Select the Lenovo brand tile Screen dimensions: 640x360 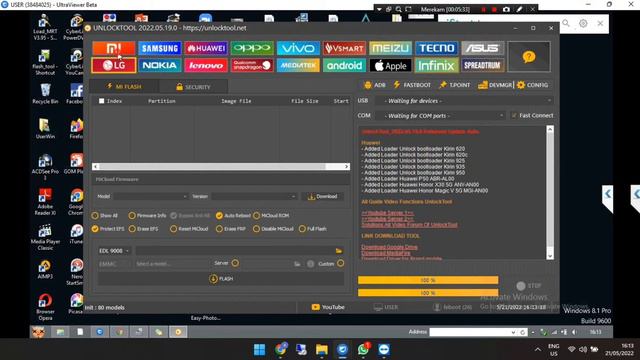[x=206, y=65]
